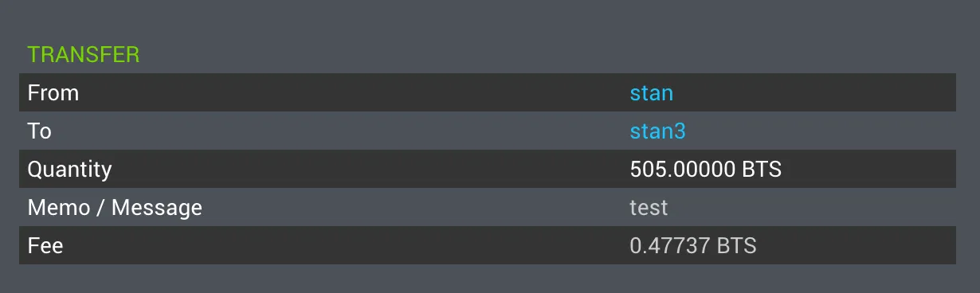This screenshot has width=980, height=293.
Task: Click empty area between Quantity and 505.00000
Action: [x=370, y=170]
